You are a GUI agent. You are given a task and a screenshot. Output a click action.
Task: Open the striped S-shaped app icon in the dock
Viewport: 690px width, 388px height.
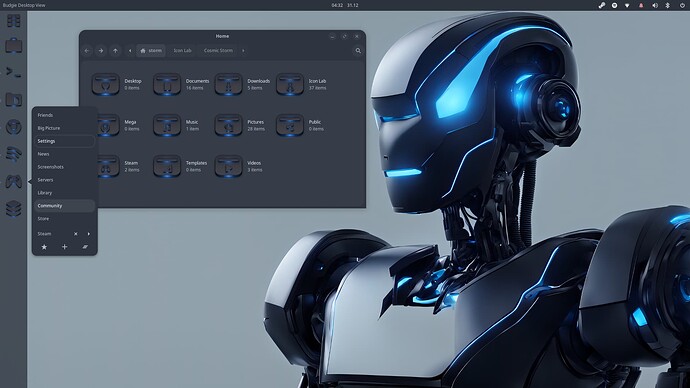tap(14, 154)
